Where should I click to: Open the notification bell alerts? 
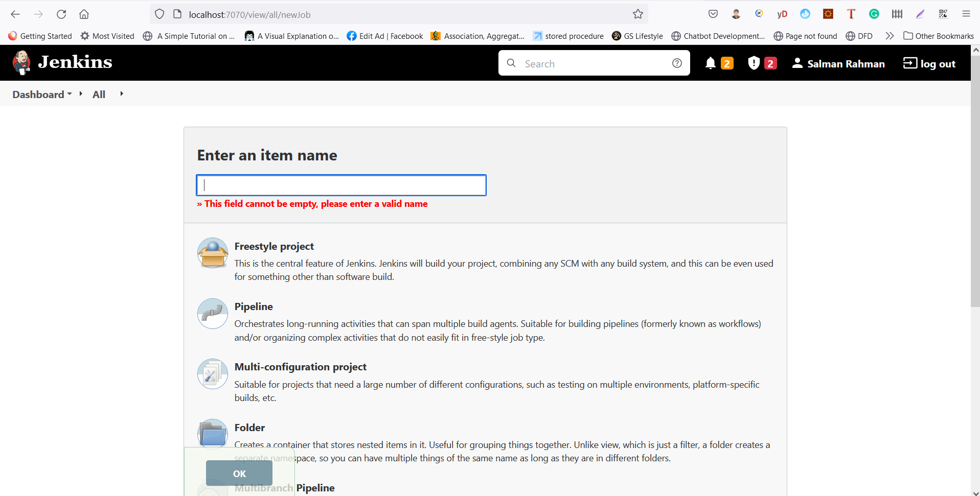point(711,63)
